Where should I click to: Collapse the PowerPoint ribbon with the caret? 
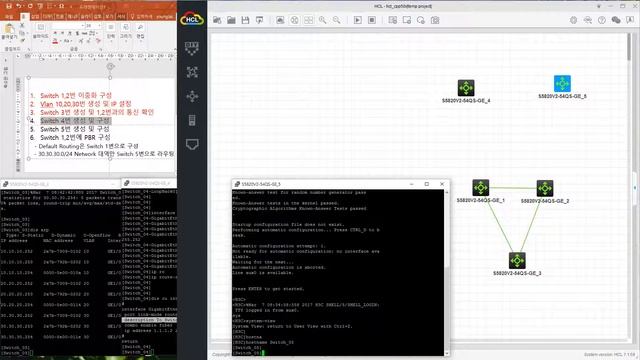175,49
